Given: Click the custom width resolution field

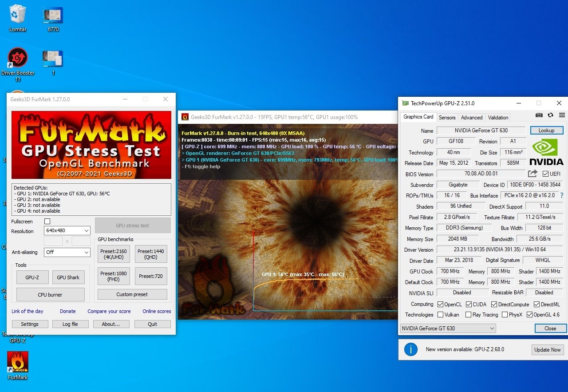Looking at the screenshot, I should 53,241.
